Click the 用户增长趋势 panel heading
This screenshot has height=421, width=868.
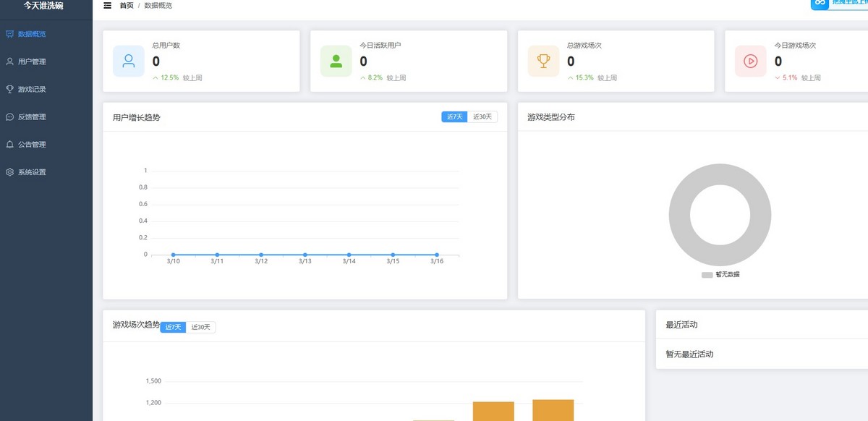click(x=137, y=117)
